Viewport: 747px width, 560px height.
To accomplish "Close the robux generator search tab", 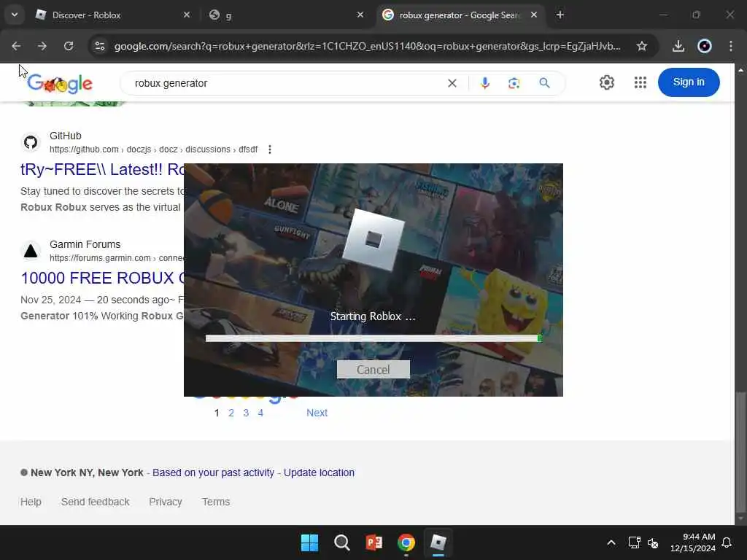I will point(534,15).
